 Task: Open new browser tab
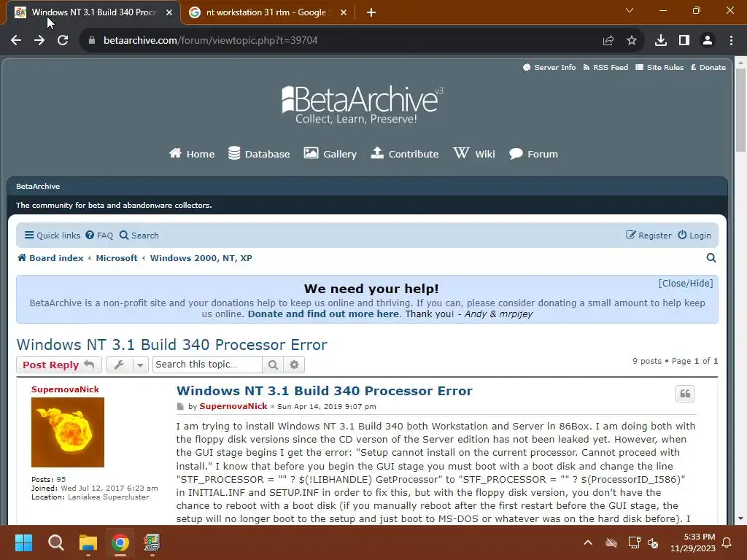pos(371,12)
